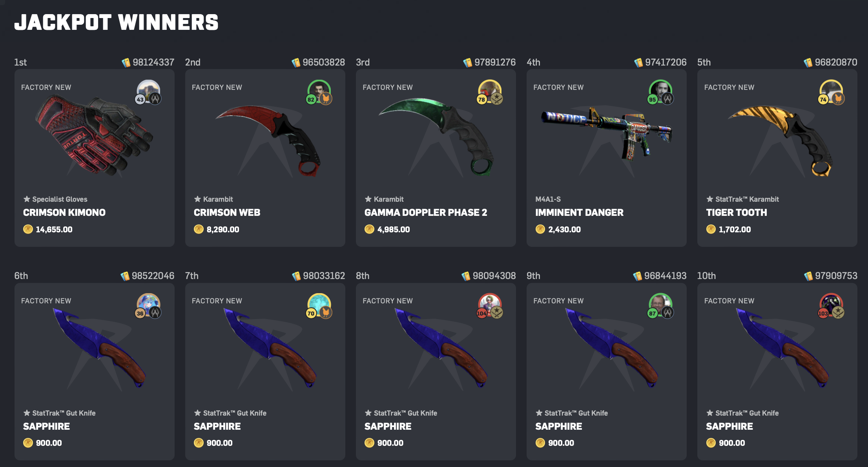Image resolution: width=868 pixels, height=467 pixels.
Task: Select the 6th place Sapphire Gut Knife image
Action: coord(99,348)
